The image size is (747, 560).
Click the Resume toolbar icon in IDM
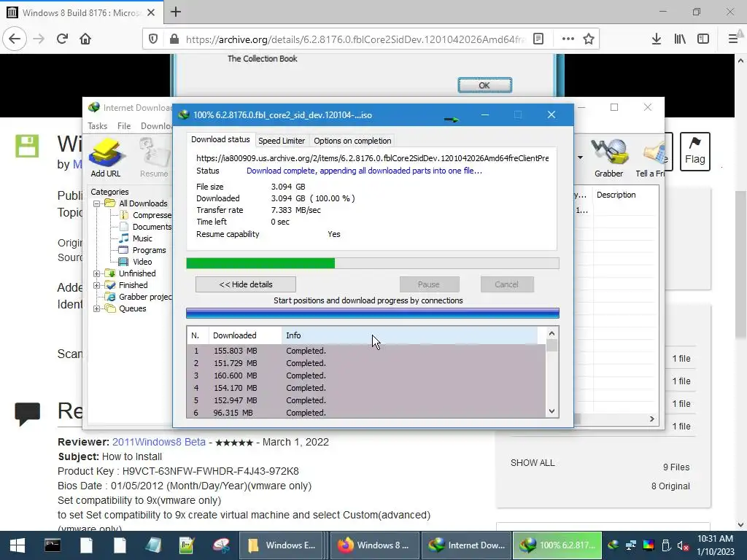(x=155, y=157)
